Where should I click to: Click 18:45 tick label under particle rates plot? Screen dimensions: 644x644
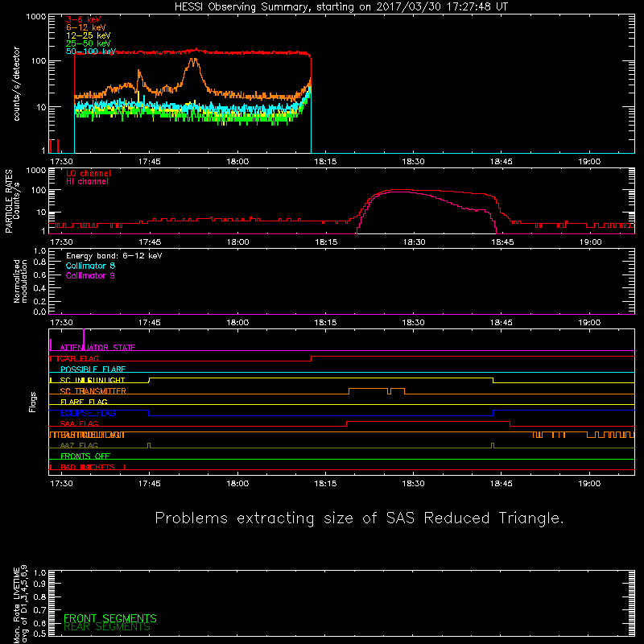coord(502,242)
